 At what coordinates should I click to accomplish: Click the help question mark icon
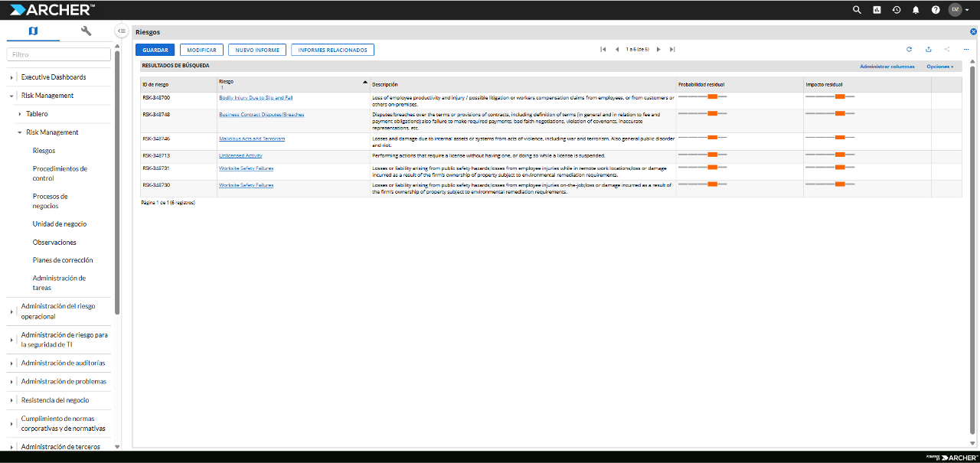(936, 10)
